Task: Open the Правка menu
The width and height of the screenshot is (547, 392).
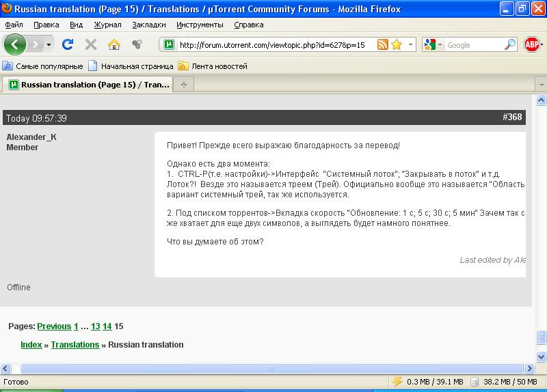Action: [x=46, y=25]
